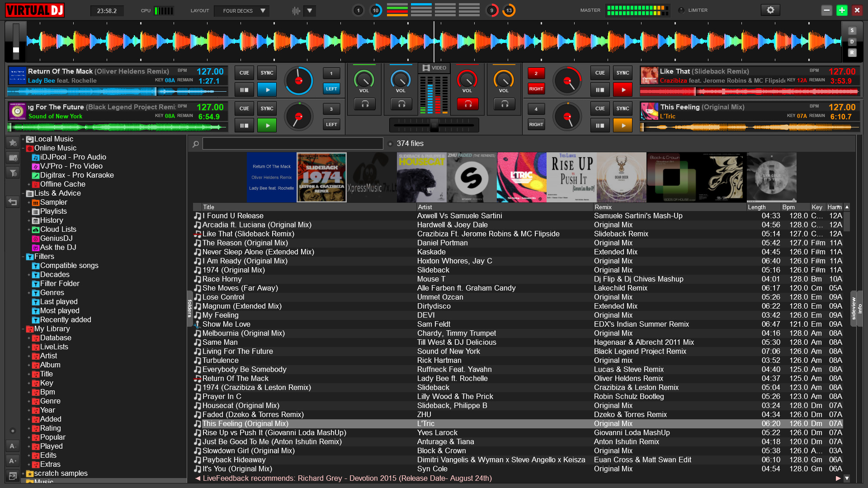Increase browser font size A+ icon
The image size is (868, 488).
point(13,461)
